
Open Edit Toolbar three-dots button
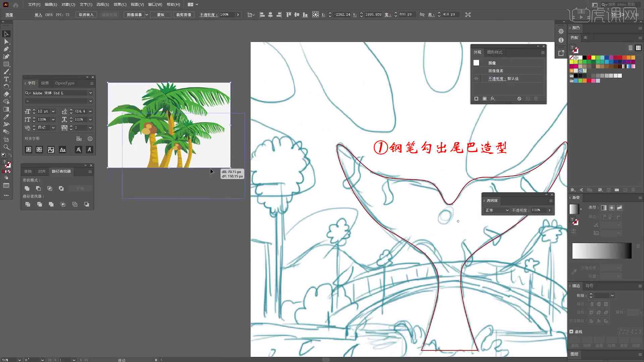[6, 195]
